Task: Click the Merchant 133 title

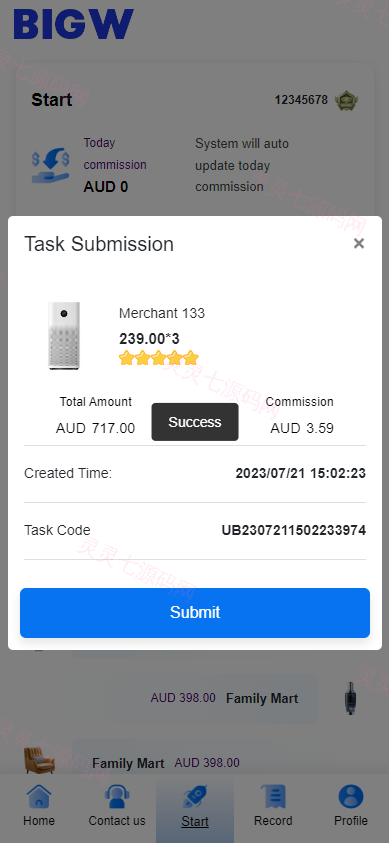Action: [x=162, y=313]
